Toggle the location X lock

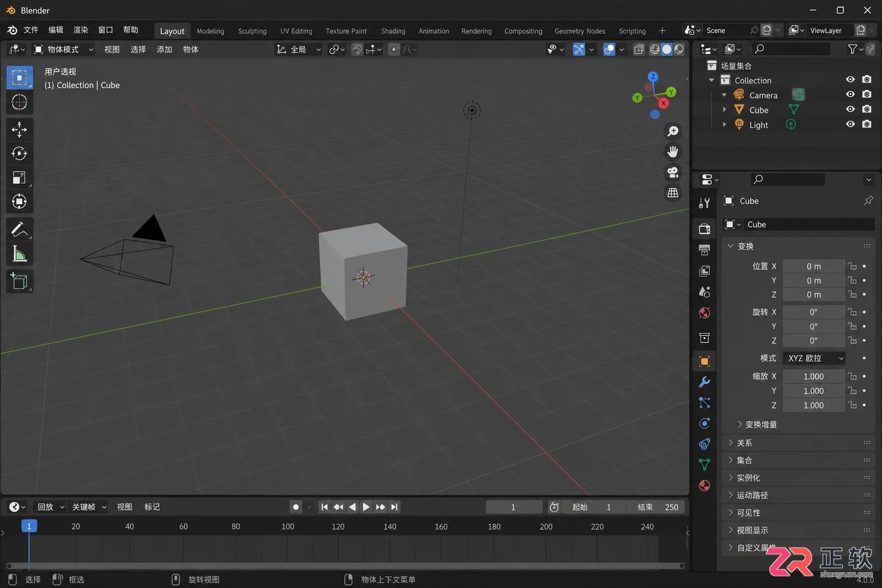[x=852, y=266]
